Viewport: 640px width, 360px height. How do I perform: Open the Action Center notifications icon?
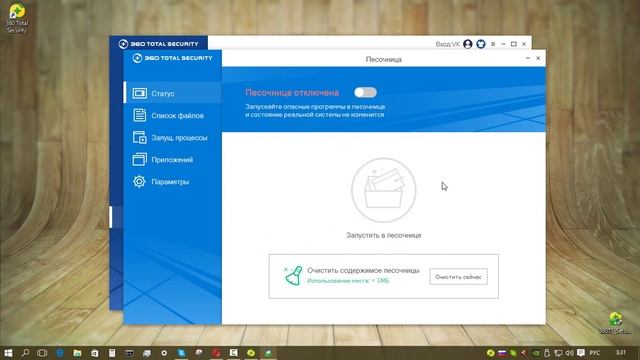click(x=581, y=353)
